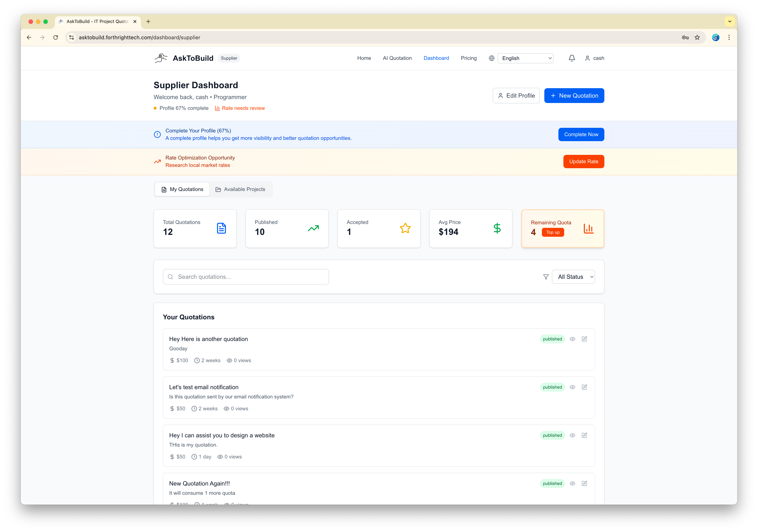
Task: Switch to the Available Projects tab
Action: point(240,189)
